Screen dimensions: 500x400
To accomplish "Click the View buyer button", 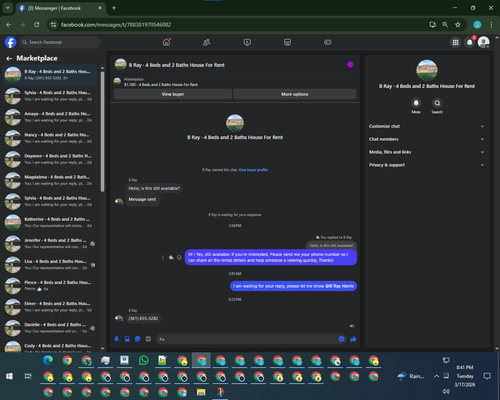I will pos(173,94).
